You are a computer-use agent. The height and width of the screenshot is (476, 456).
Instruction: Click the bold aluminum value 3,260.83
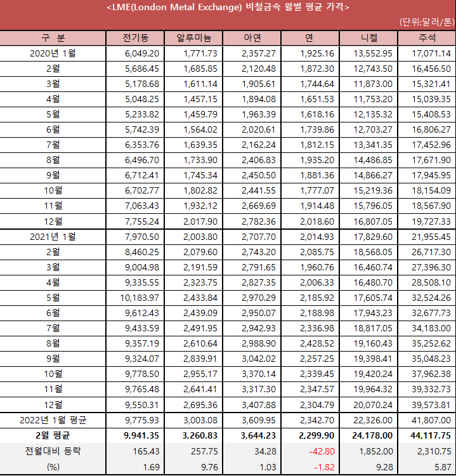click(x=200, y=435)
